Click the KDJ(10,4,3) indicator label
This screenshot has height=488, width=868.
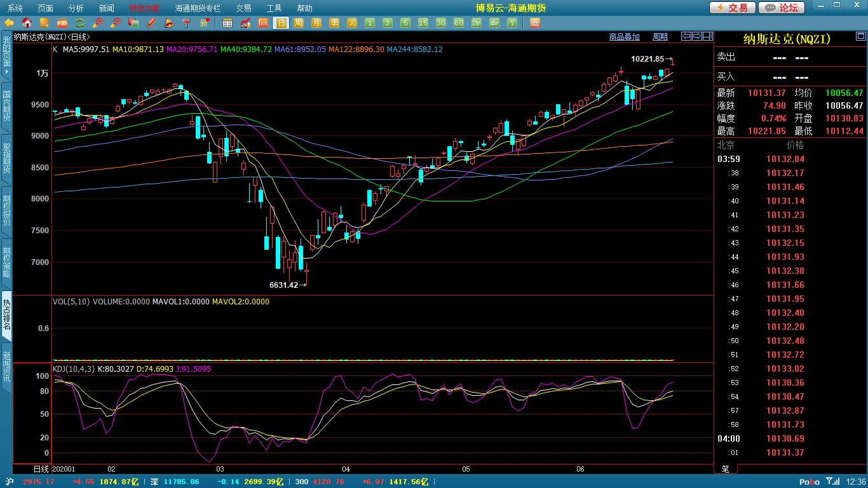pyautogui.click(x=73, y=369)
